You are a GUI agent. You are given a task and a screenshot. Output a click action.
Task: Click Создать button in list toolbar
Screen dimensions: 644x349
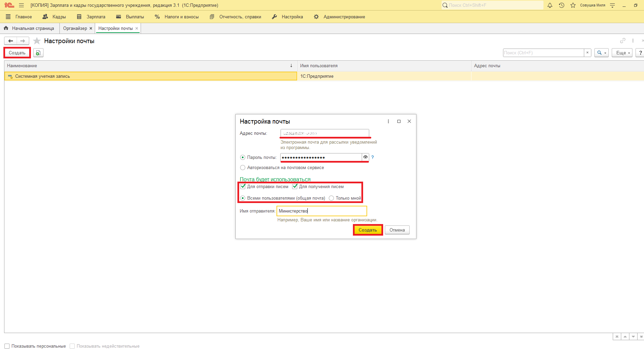pos(17,53)
